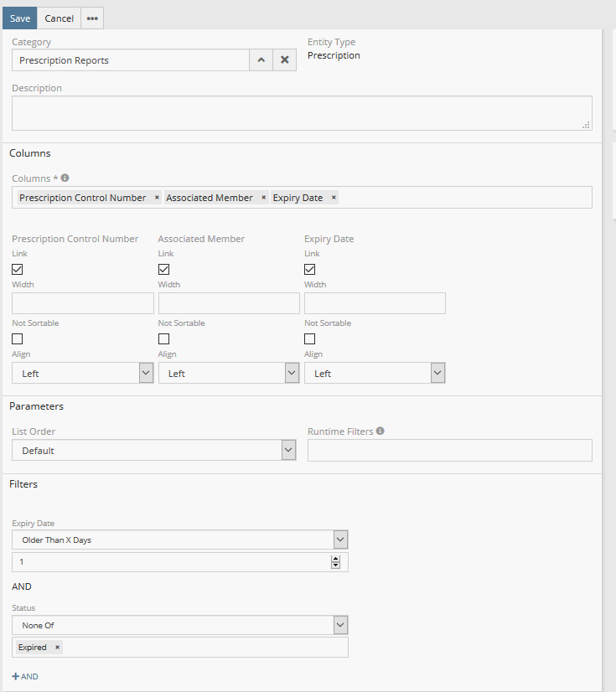Uncheck Link for Expiry Date column
Screen dimensions: 616x692
310,270
